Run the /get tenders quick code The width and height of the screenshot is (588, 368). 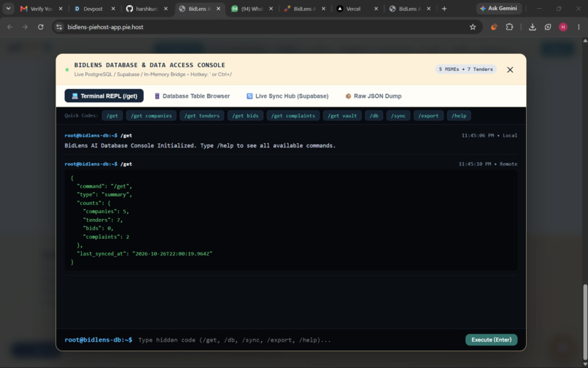click(202, 115)
